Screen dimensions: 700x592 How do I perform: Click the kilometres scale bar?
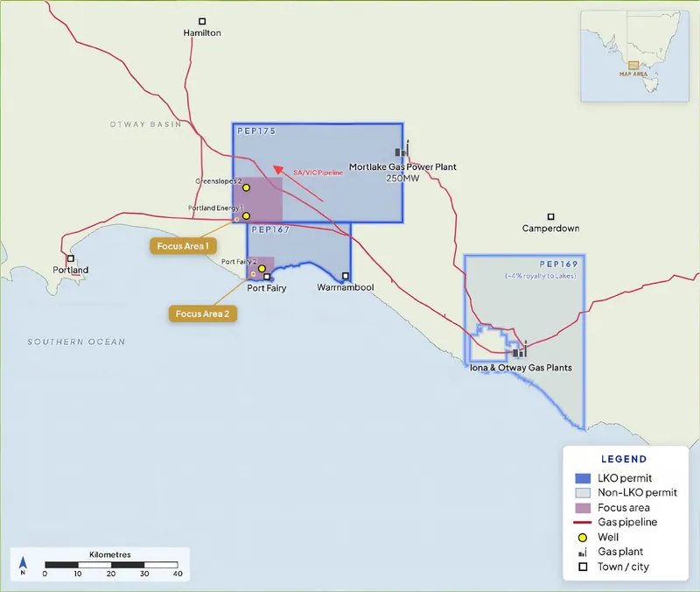pyautogui.click(x=112, y=565)
